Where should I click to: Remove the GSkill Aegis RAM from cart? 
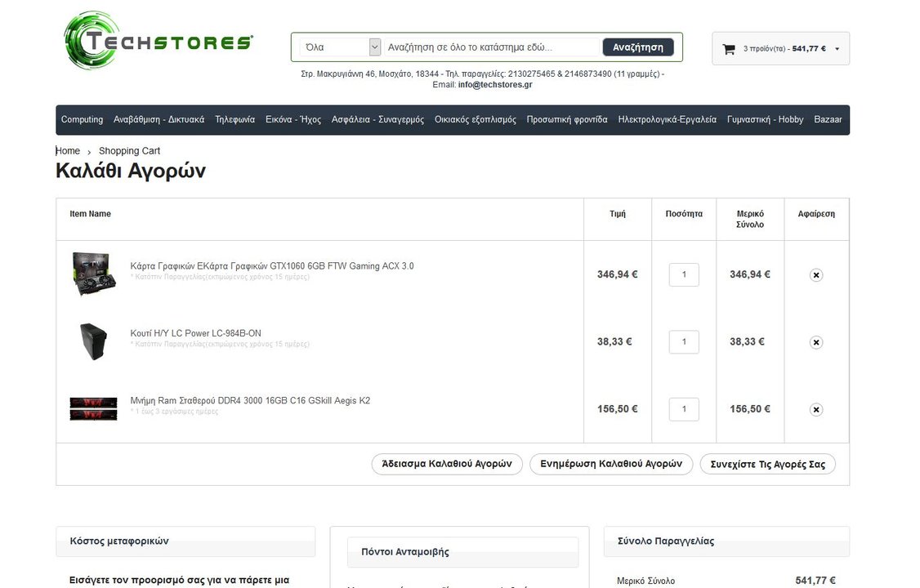click(x=816, y=410)
